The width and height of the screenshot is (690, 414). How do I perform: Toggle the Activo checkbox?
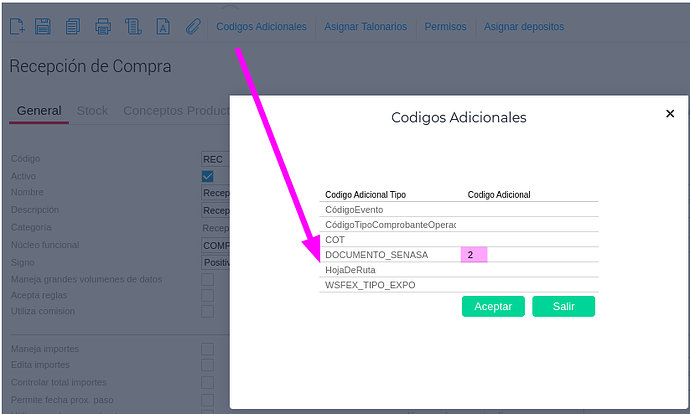pos(208,176)
